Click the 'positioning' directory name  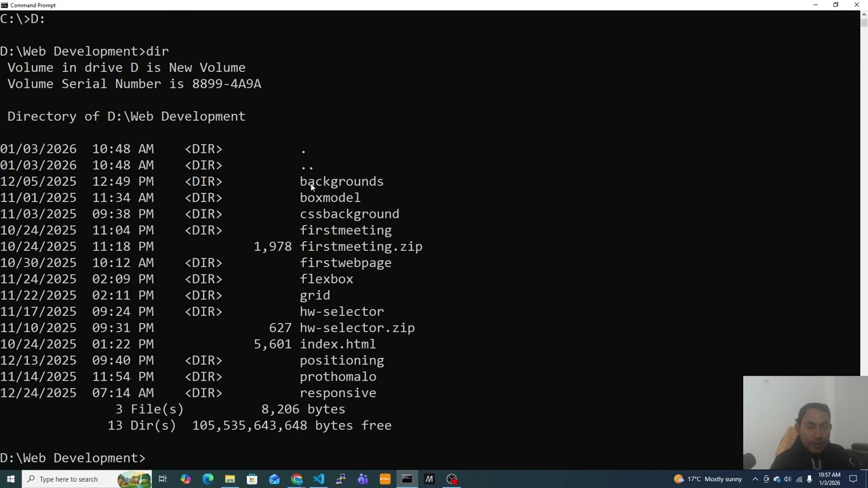click(x=342, y=361)
